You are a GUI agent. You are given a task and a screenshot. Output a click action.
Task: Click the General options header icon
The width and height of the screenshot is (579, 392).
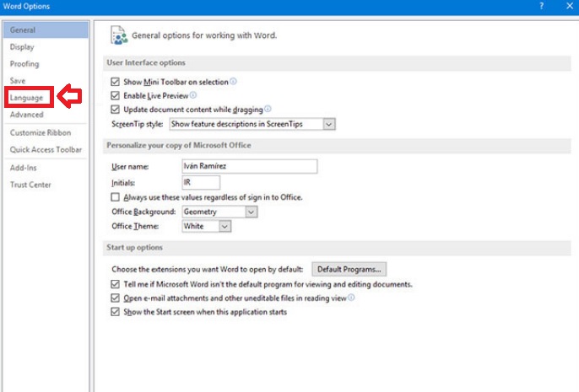click(118, 35)
